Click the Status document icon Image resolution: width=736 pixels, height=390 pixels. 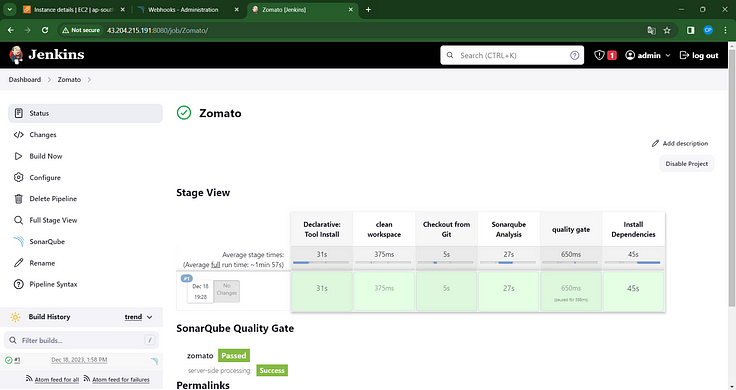coord(19,113)
